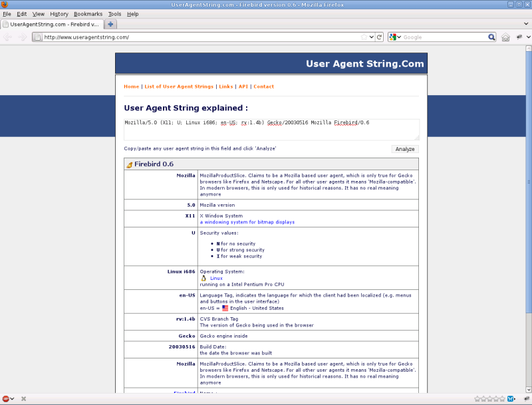The image size is (532, 405).
Task: Focus the URL address bar
Action: click(x=201, y=37)
